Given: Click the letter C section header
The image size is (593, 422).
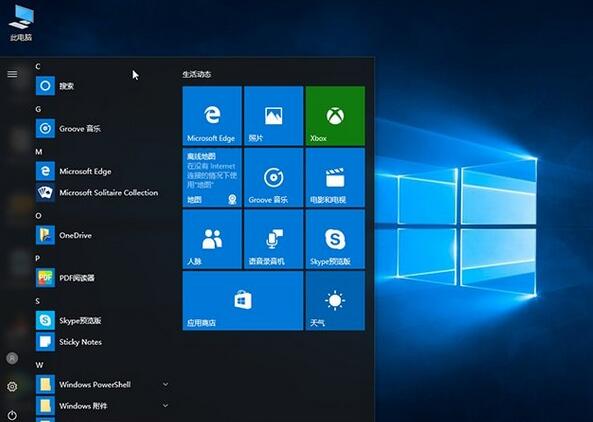Looking at the screenshot, I should (38, 67).
